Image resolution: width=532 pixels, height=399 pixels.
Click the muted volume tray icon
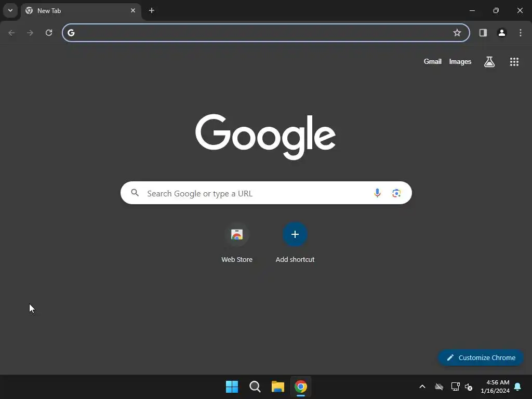(469, 387)
